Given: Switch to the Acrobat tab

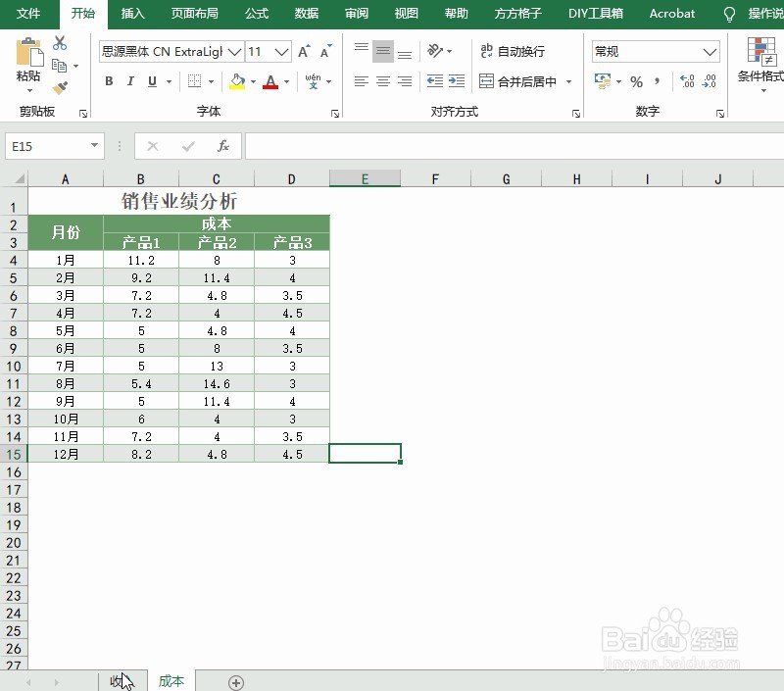Looking at the screenshot, I should [x=672, y=14].
